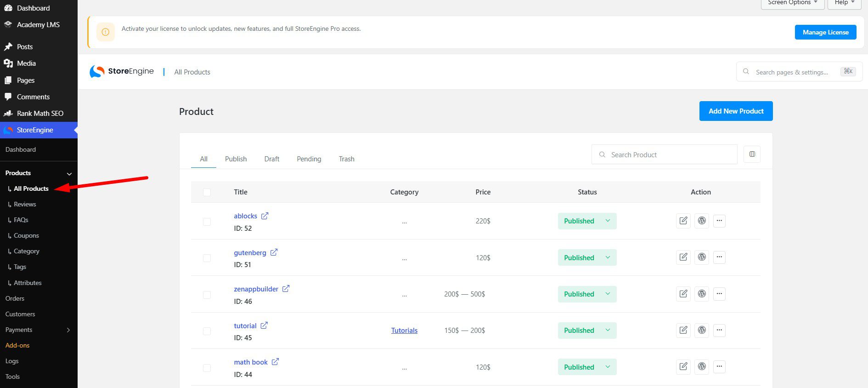Click Add New Product button

point(736,111)
